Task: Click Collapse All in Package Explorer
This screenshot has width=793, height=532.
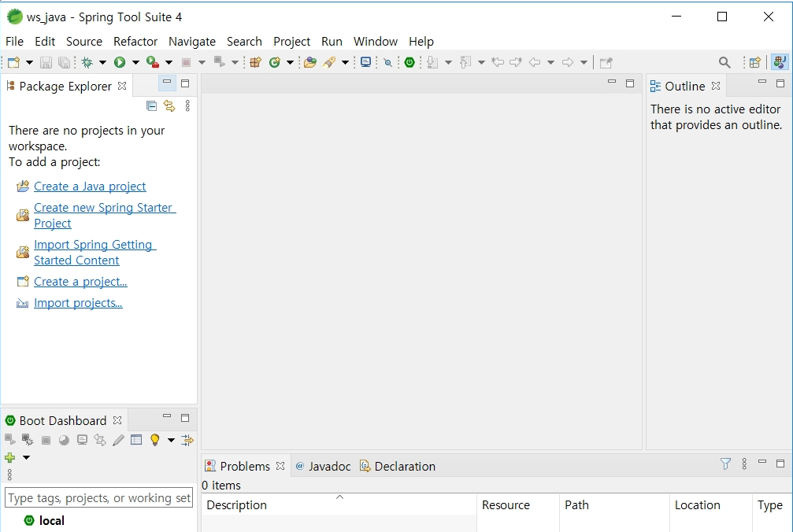Action: pyautogui.click(x=151, y=105)
